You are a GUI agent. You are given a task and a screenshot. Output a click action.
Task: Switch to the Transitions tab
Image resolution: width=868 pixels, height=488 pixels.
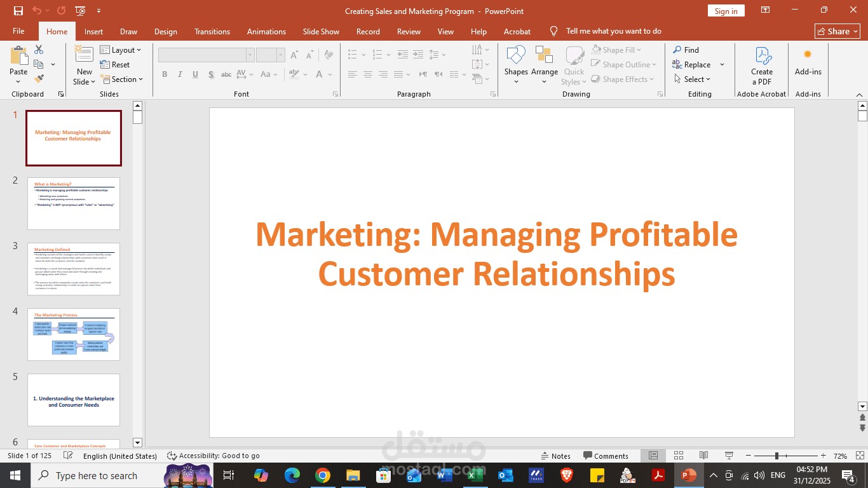pos(212,31)
